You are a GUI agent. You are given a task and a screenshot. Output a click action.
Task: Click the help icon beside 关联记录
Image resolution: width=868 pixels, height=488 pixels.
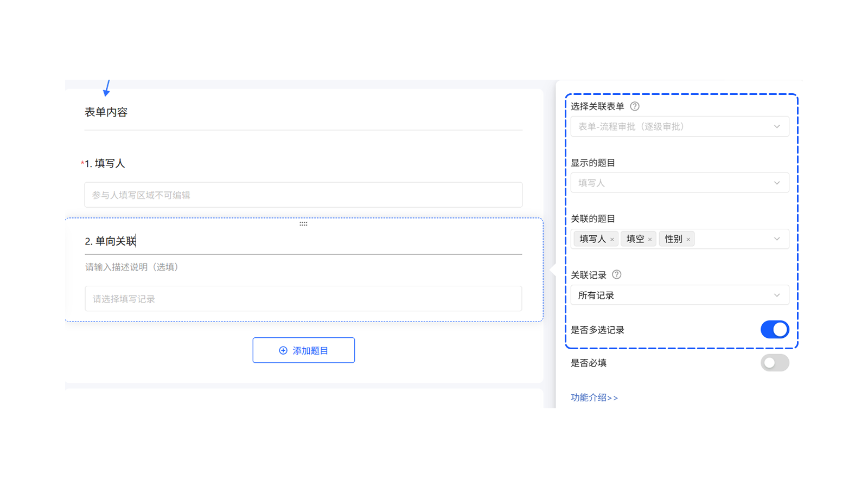click(616, 275)
